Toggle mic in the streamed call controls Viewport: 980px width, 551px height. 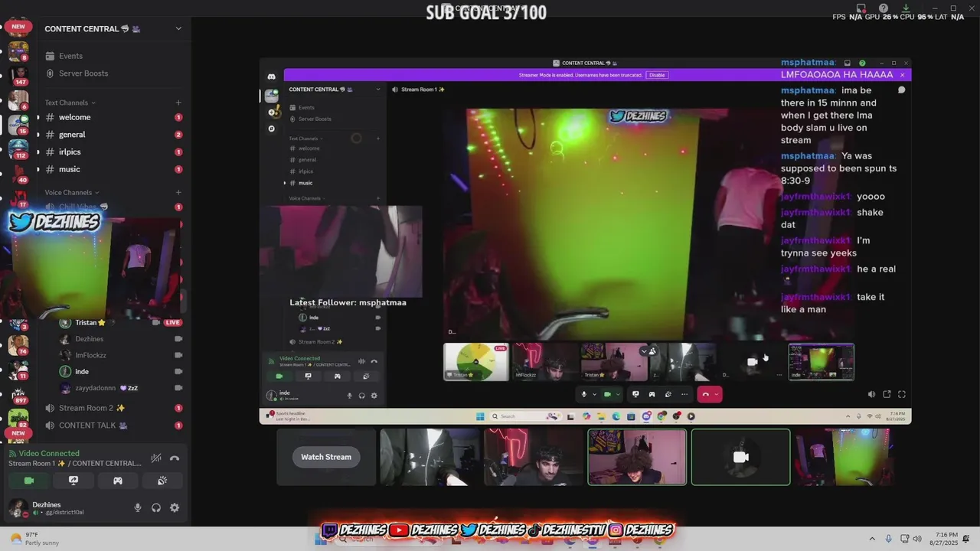coord(584,394)
